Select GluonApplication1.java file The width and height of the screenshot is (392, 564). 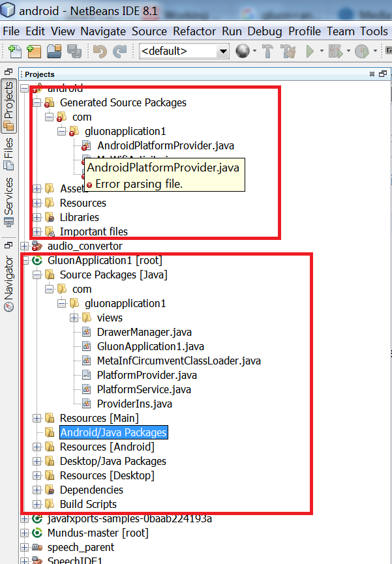(151, 346)
